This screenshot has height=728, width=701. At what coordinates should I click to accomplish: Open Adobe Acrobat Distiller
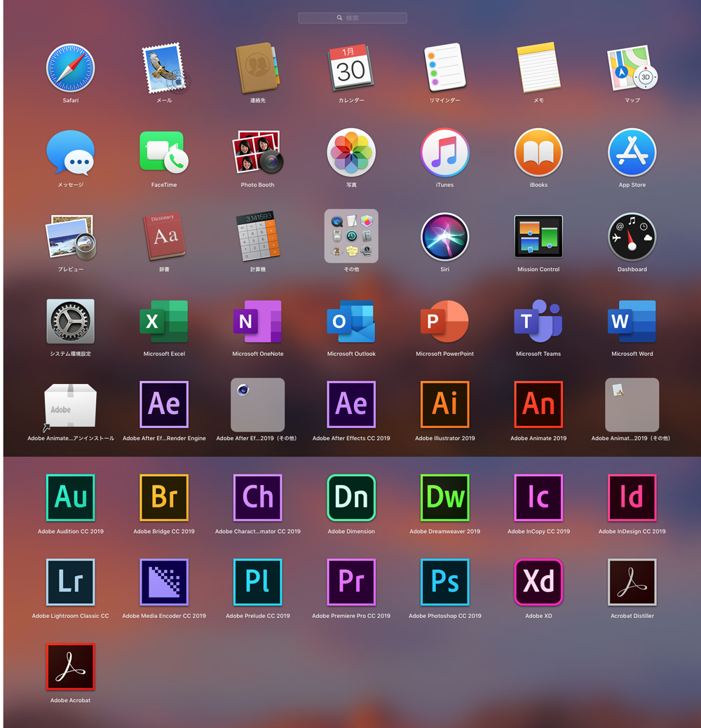pyautogui.click(x=632, y=582)
